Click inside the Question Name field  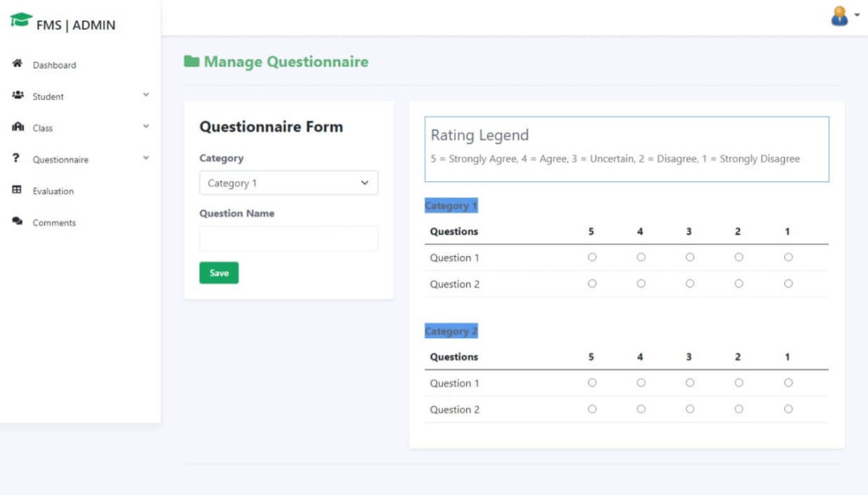[x=288, y=238]
